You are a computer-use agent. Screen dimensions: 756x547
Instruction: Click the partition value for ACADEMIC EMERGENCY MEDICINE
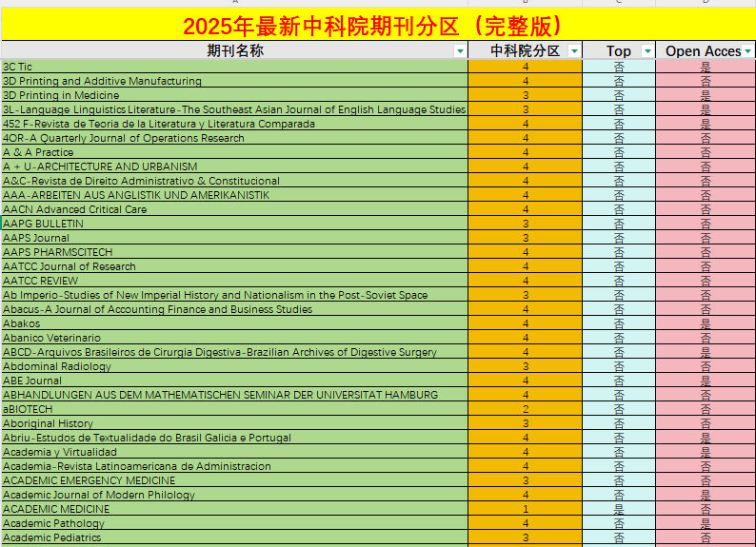click(x=525, y=480)
